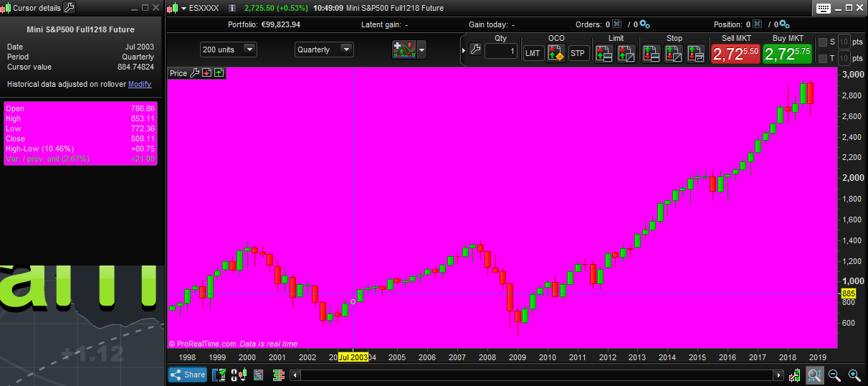This screenshot has width=868, height=386.
Task: Click the Historical data adjusted on rollover text
Action: (67, 84)
